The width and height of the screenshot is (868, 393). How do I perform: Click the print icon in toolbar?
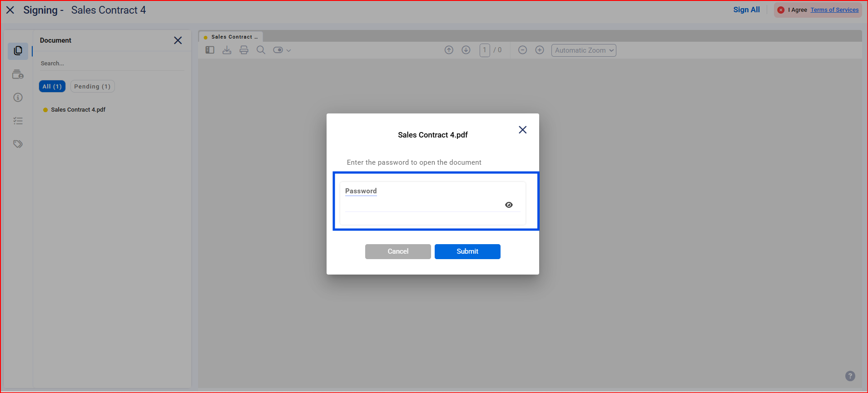244,50
